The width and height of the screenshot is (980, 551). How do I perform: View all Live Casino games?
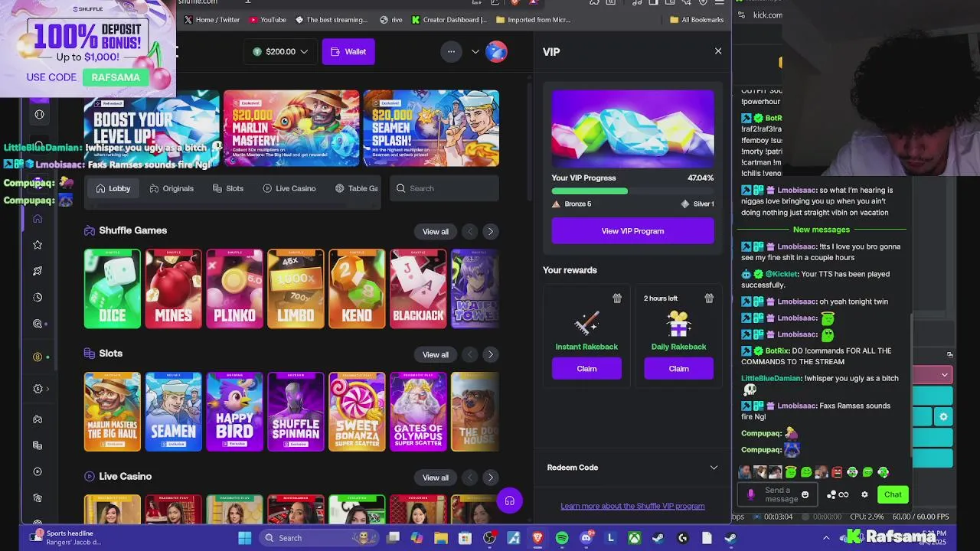pos(436,478)
